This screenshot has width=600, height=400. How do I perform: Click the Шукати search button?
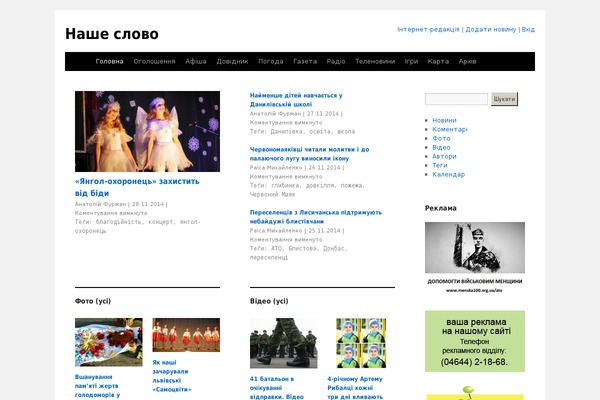click(x=504, y=99)
